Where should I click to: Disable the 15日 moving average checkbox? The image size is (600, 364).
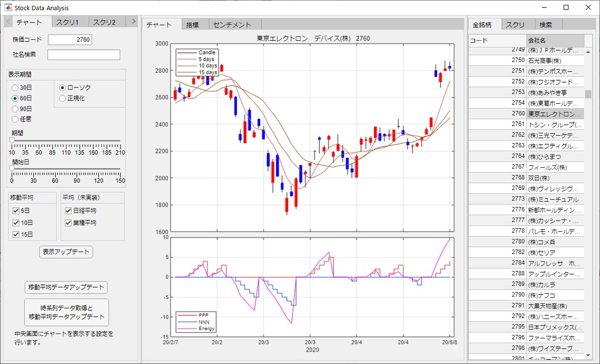pos(16,235)
